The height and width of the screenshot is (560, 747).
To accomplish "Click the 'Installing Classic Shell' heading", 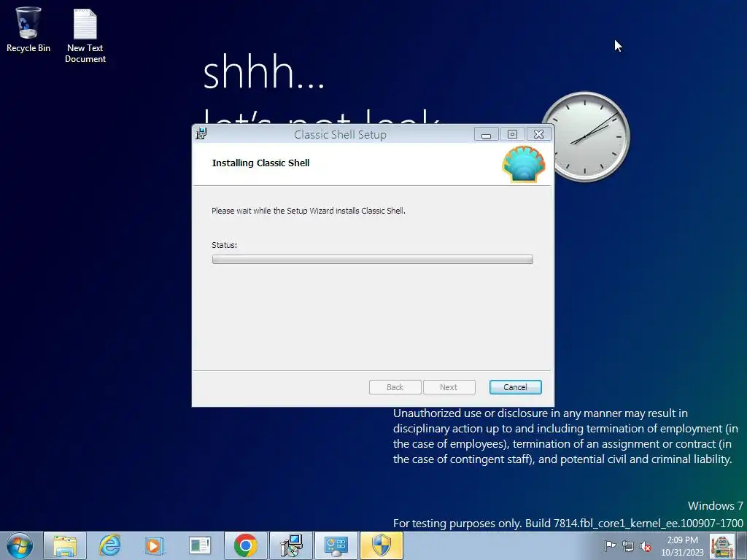I will pos(260,163).
